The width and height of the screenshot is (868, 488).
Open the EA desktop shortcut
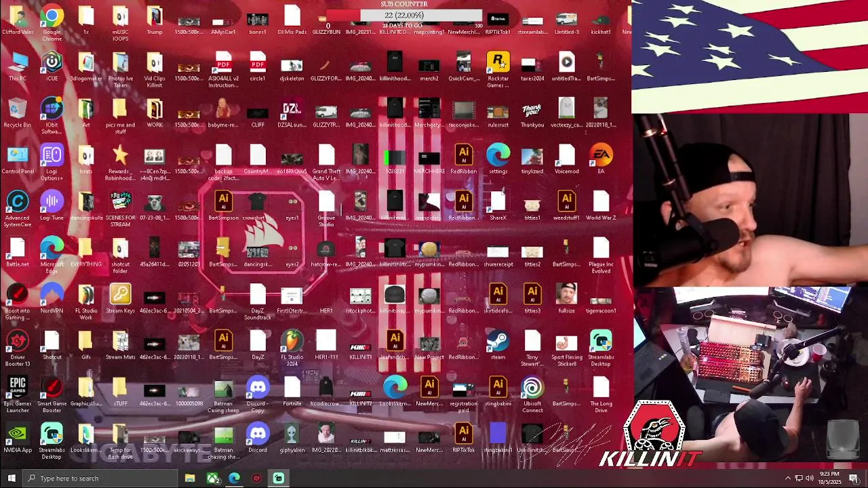(601, 160)
